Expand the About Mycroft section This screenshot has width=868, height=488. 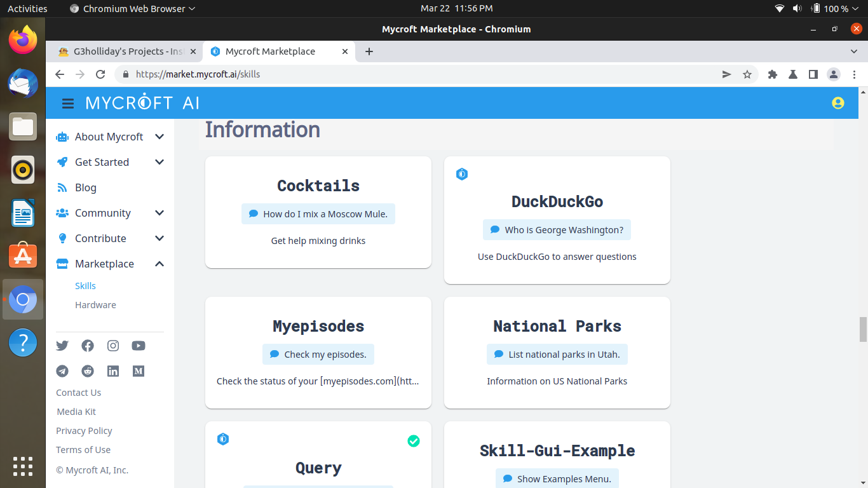click(x=159, y=137)
